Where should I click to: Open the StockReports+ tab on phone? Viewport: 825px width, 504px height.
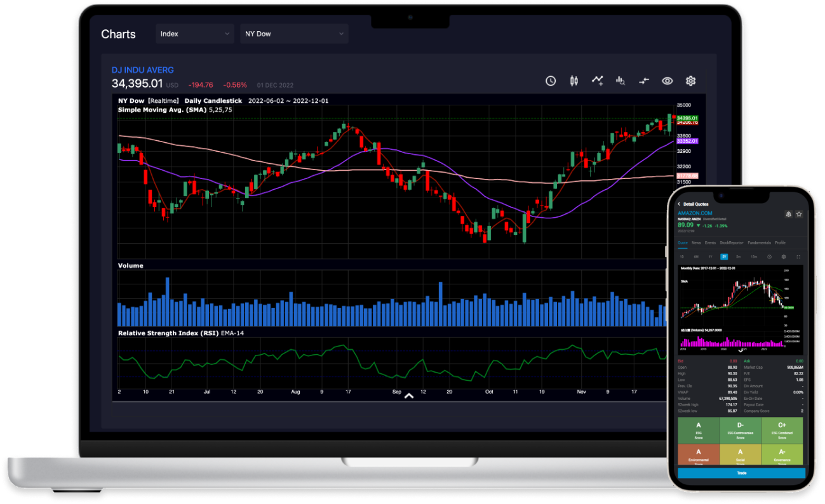click(732, 242)
